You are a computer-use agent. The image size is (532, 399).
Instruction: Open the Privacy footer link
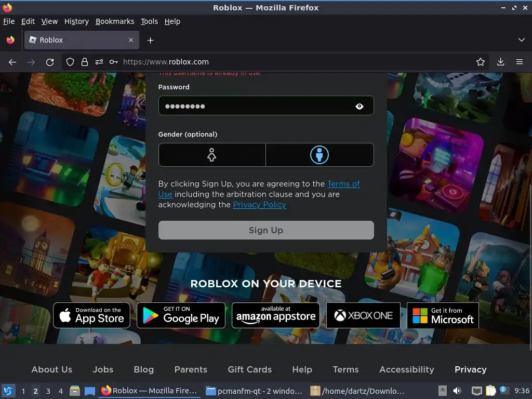click(x=471, y=369)
